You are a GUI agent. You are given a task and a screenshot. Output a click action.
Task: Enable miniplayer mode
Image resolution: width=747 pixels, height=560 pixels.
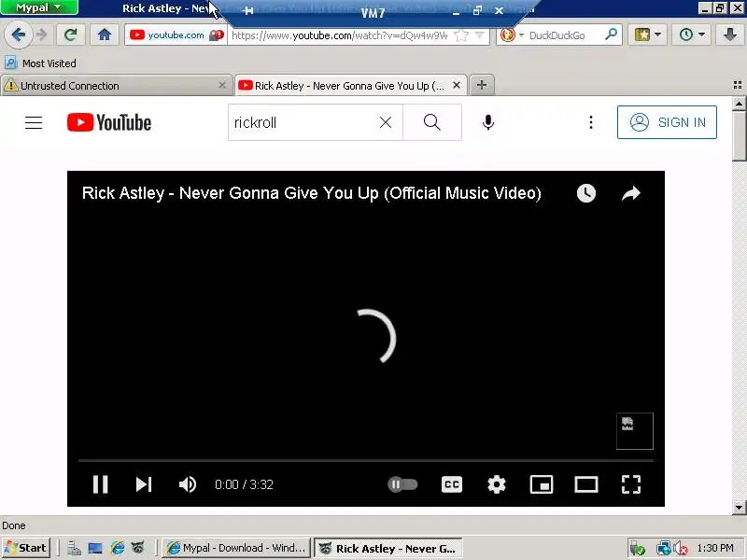(542, 484)
